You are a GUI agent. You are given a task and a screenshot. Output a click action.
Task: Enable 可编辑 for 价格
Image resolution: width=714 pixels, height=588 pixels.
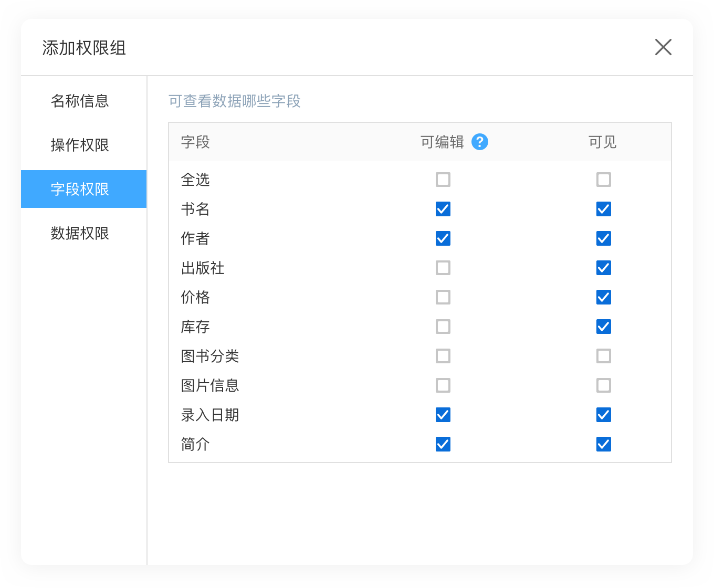tap(443, 297)
